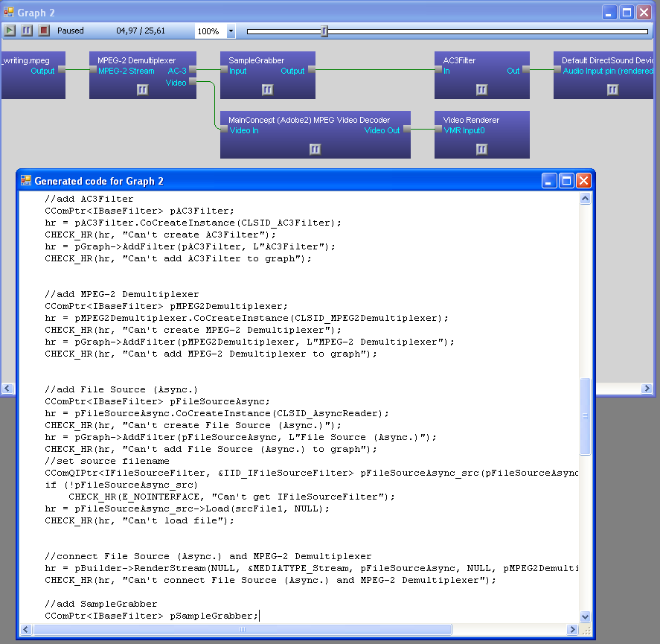Screen dimensions: 660x644
Task: Click the code window vertical scroll down arrow
Action: pyautogui.click(x=585, y=617)
